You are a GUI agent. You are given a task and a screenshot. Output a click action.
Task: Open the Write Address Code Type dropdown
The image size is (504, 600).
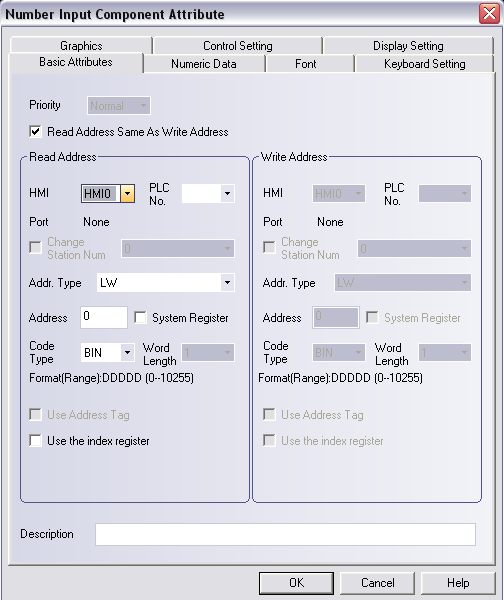coord(339,352)
